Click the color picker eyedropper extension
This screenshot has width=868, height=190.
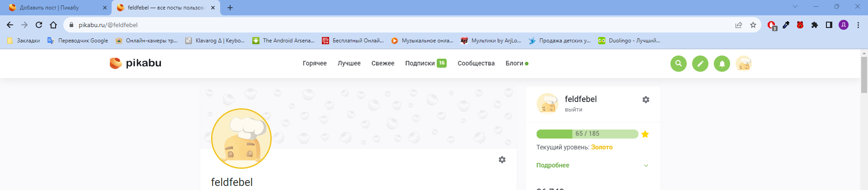click(x=786, y=25)
